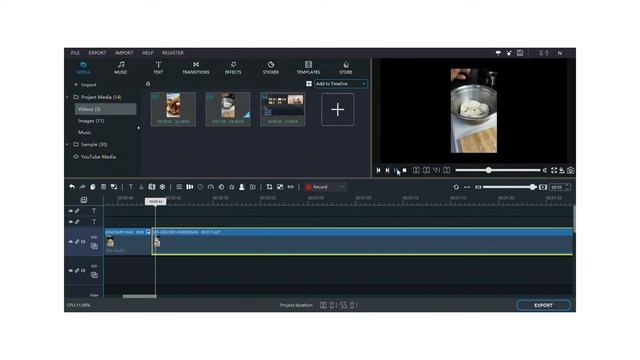Viewport: 640px width, 360px height.
Task: Click the timeline zoom slider handle
Action: point(532,187)
